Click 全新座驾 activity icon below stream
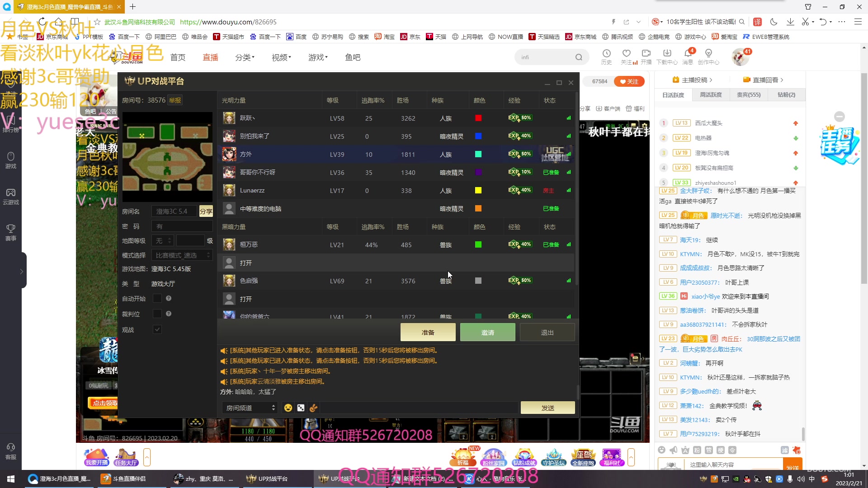The width and height of the screenshot is (868, 488). click(x=583, y=457)
